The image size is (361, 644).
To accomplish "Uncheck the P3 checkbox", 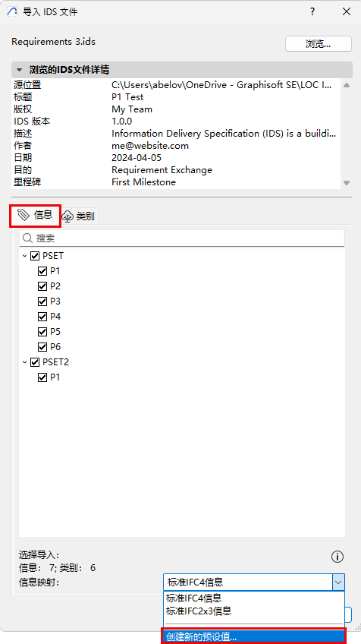I will (x=42, y=301).
